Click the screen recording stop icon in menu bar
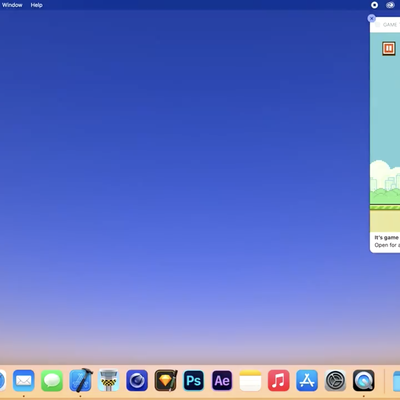 point(374,5)
